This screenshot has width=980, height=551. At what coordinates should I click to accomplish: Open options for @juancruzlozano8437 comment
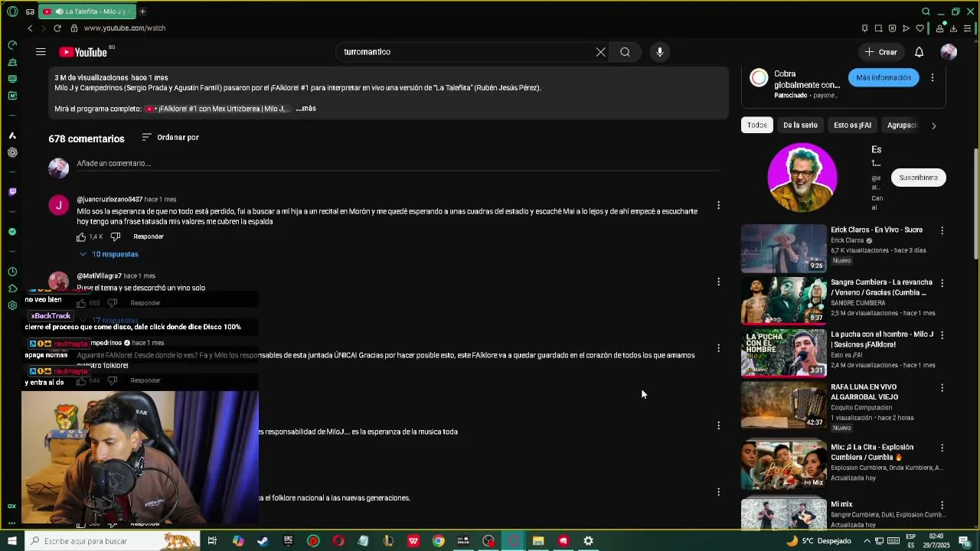[718, 205]
